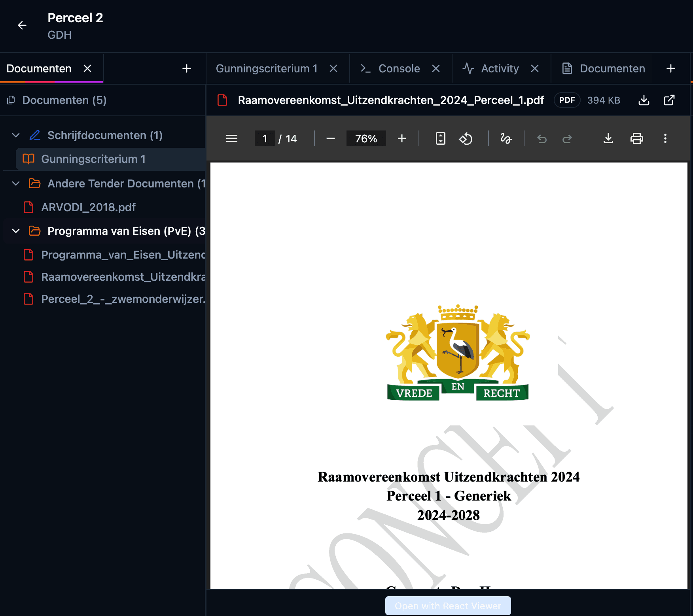Rotate the PDF counterclockwise
The width and height of the screenshot is (693, 616).
pyautogui.click(x=466, y=138)
